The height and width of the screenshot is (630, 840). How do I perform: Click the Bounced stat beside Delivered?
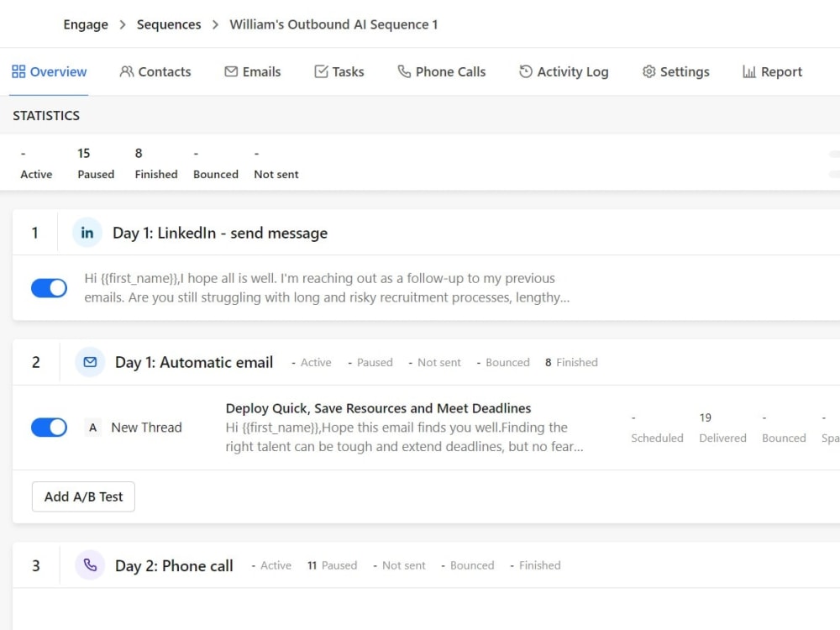click(784, 428)
